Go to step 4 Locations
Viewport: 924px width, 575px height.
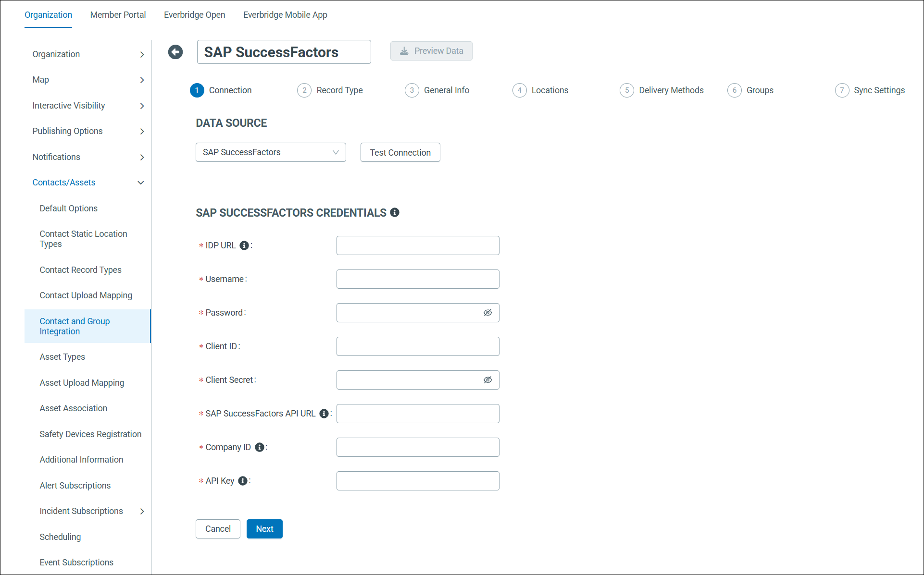click(x=540, y=90)
